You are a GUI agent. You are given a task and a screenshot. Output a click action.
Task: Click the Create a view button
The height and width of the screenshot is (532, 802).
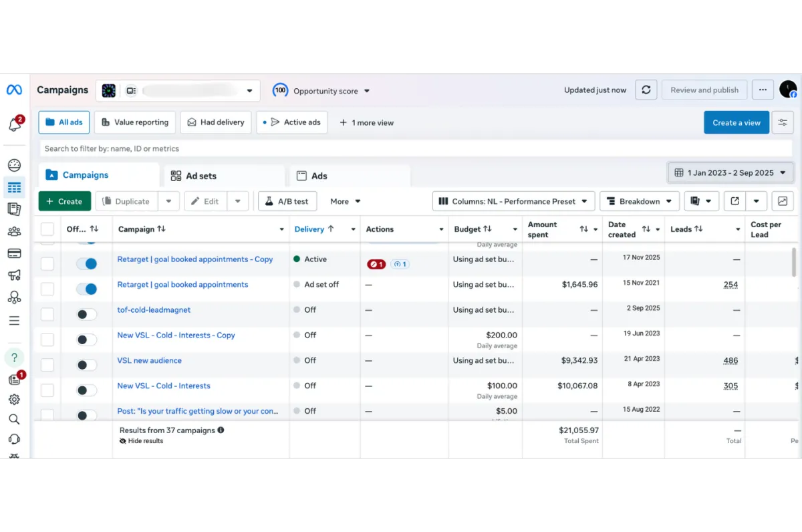click(x=737, y=122)
